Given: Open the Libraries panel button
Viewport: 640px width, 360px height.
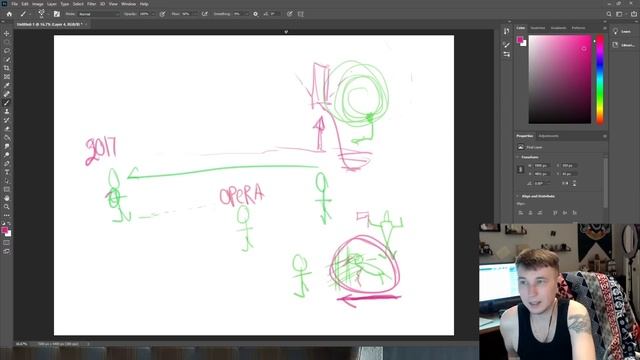Looking at the screenshot, I should click(624, 45).
